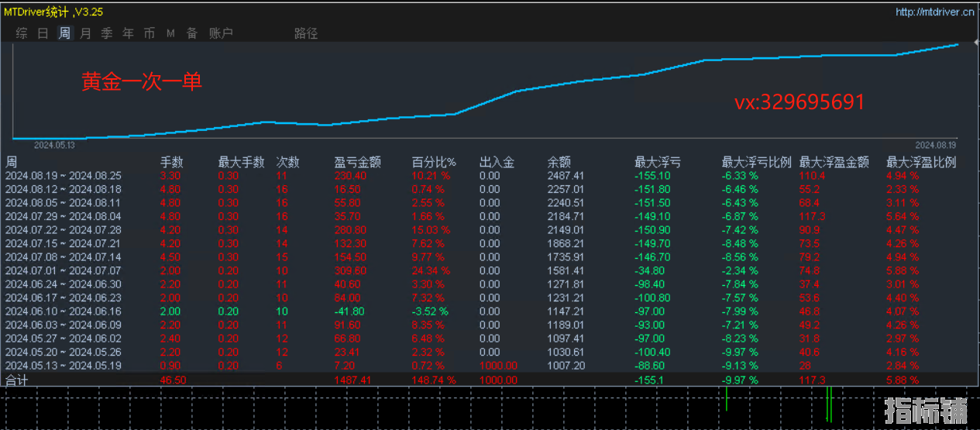Open the 季 quarterly statistics tab
The image size is (980, 430).
[x=107, y=33]
